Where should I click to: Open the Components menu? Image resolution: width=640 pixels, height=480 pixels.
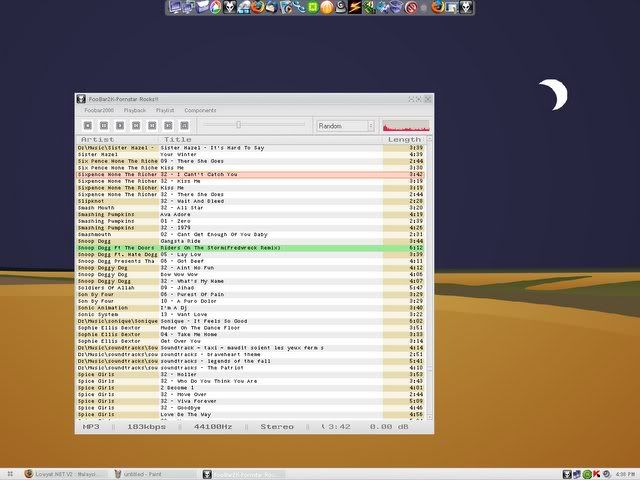200,110
